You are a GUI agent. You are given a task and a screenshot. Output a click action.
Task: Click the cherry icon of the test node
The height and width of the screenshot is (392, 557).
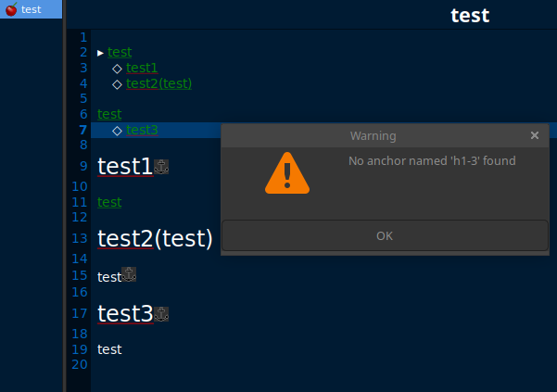[11, 9]
